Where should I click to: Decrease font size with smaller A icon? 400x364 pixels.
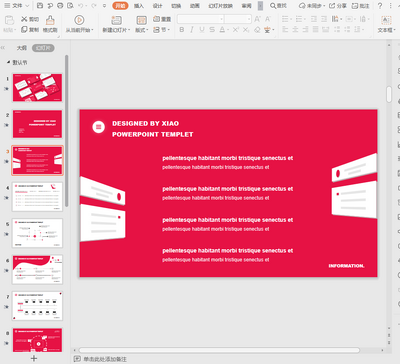coord(268,19)
